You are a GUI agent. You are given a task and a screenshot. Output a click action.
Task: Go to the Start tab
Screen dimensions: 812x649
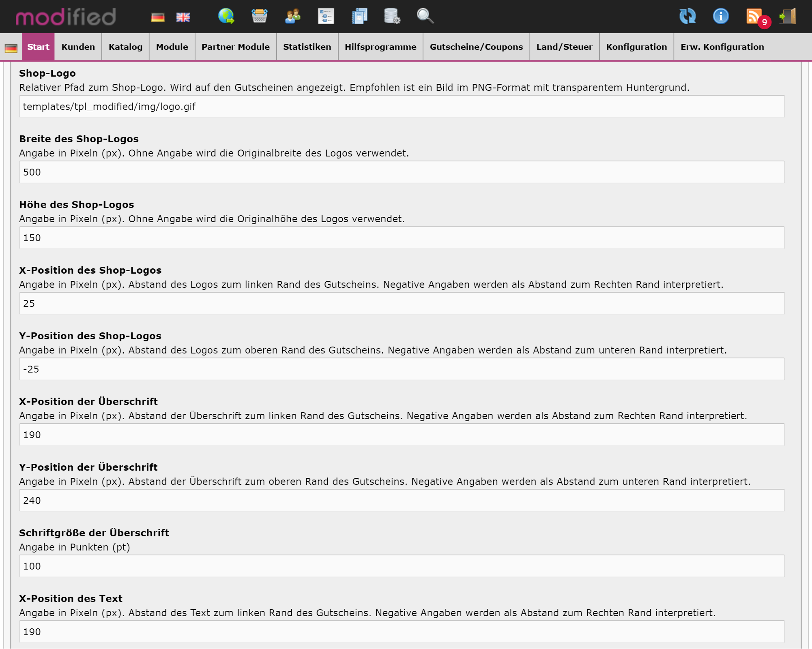[38, 47]
